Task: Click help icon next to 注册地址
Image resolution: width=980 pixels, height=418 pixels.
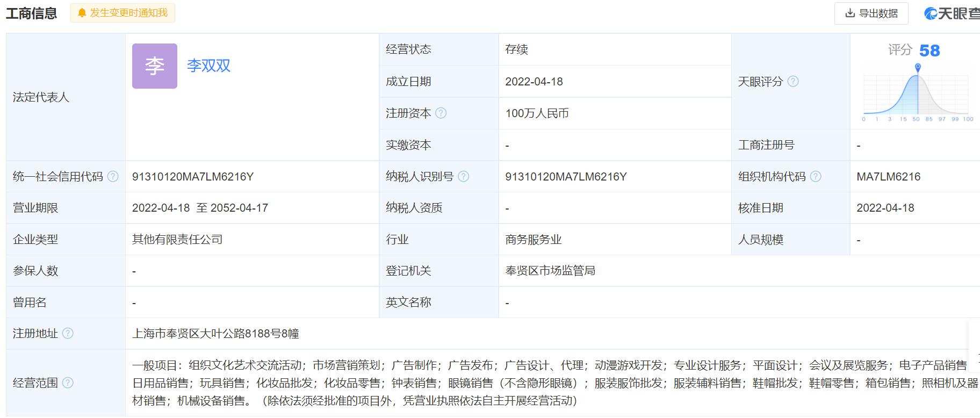Action: pyautogui.click(x=68, y=334)
